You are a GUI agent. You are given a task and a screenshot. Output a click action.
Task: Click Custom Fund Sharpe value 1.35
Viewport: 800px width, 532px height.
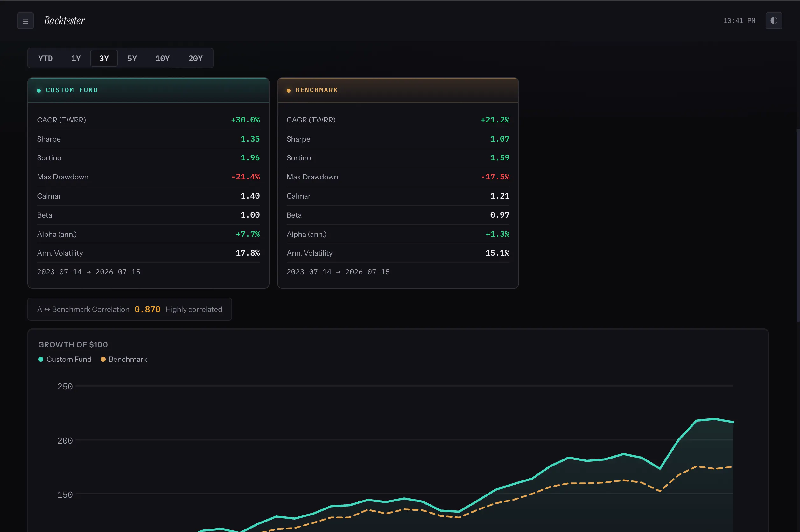250,139
